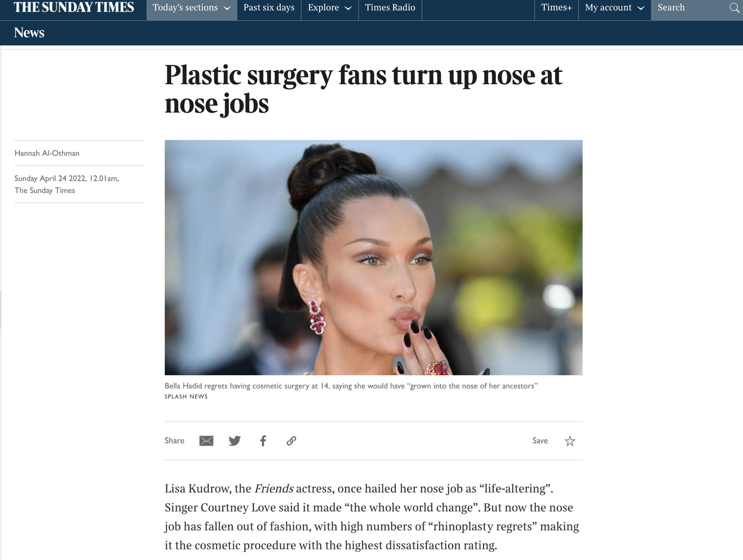Image resolution: width=743 pixels, height=560 pixels.
Task: Share the article via email envelope icon
Action: click(206, 441)
